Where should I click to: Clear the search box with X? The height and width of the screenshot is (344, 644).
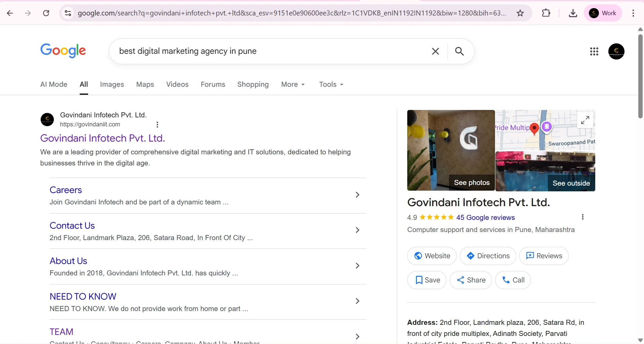pos(435,51)
